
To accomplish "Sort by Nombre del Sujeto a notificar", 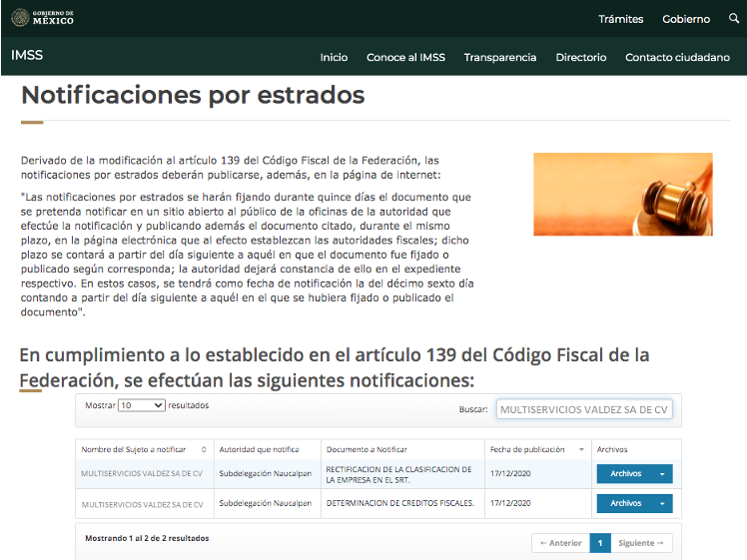I will [144, 449].
